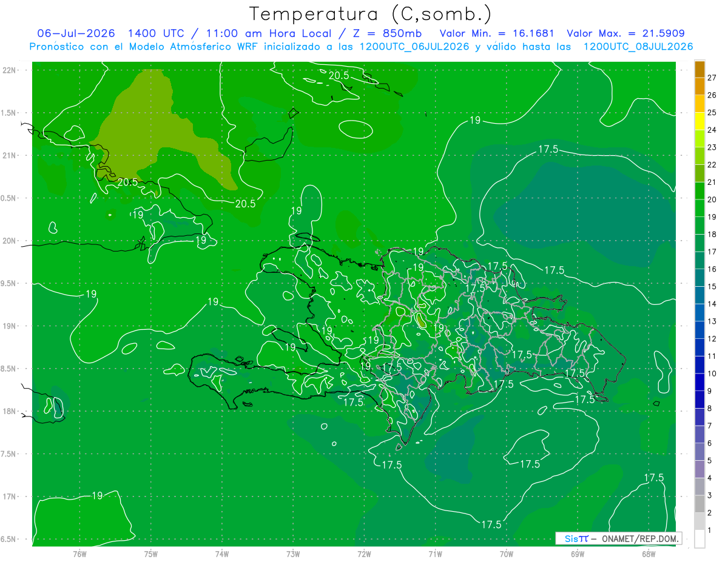Click the '9.5N' latitude label

pos(9,283)
